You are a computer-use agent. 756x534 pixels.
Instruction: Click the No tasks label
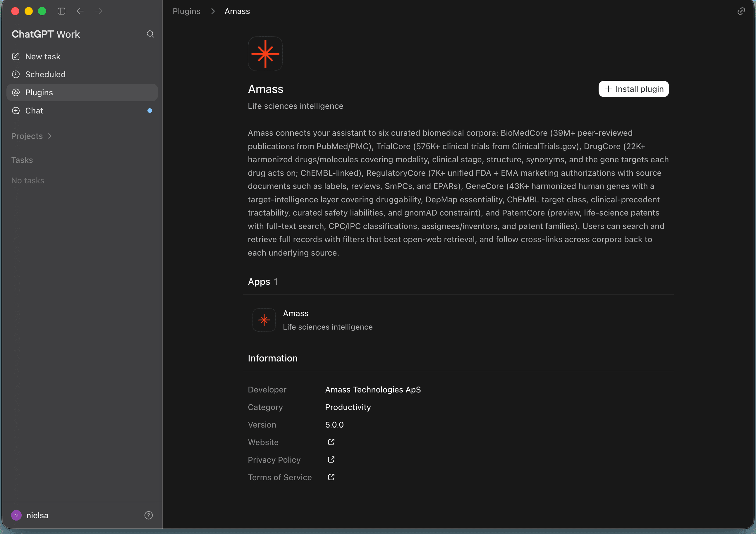[x=28, y=180]
